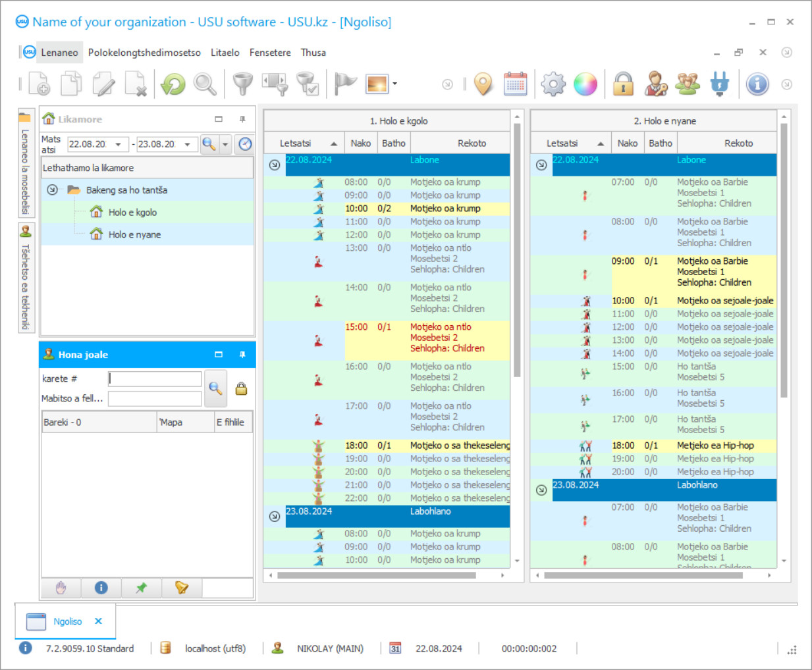Click the Rekoto column header in Holo e kgolo

[472, 143]
